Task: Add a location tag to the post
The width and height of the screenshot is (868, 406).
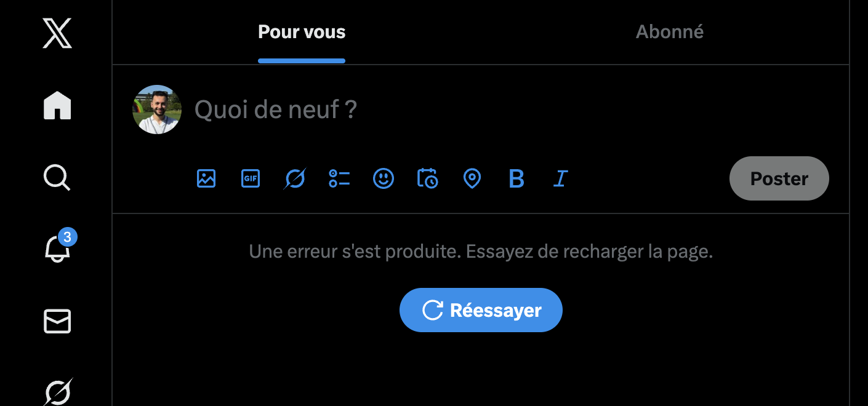Action: point(472,178)
